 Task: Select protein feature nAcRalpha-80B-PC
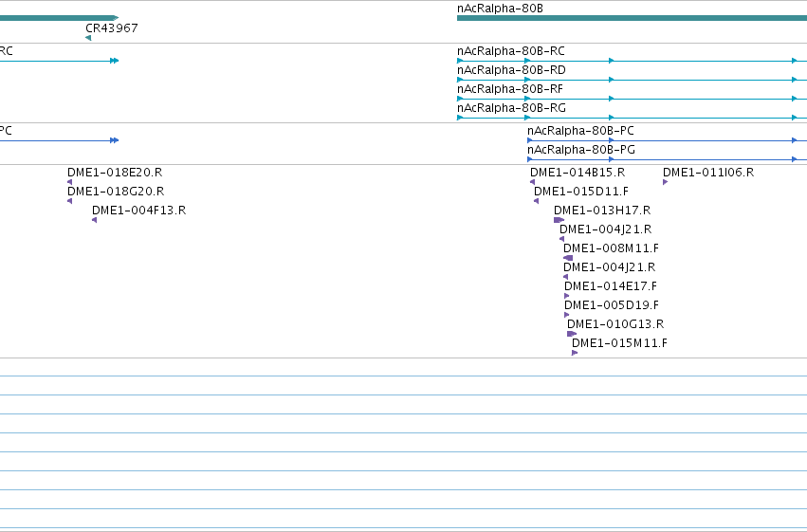pos(580,131)
